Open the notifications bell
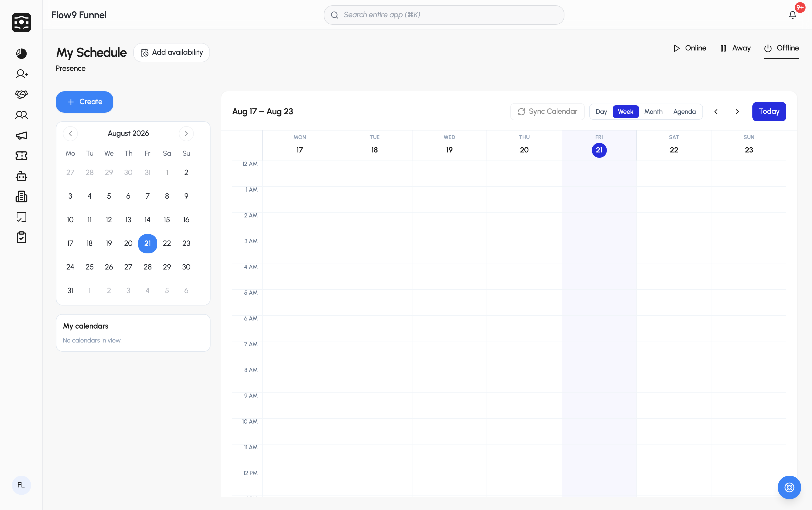Screen dimensions: 812x510 792,15
